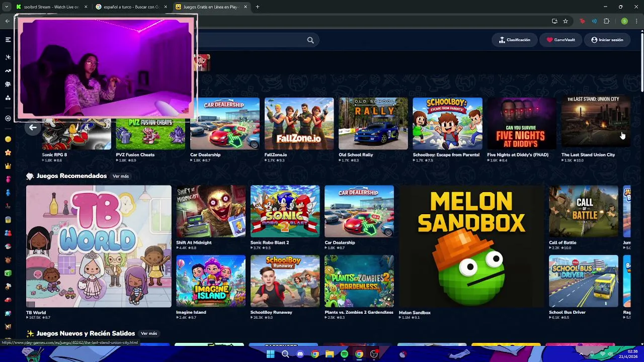Open the green Minecraft block sidebar category
The height and width of the screenshot is (362, 644).
pyautogui.click(x=8, y=274)
